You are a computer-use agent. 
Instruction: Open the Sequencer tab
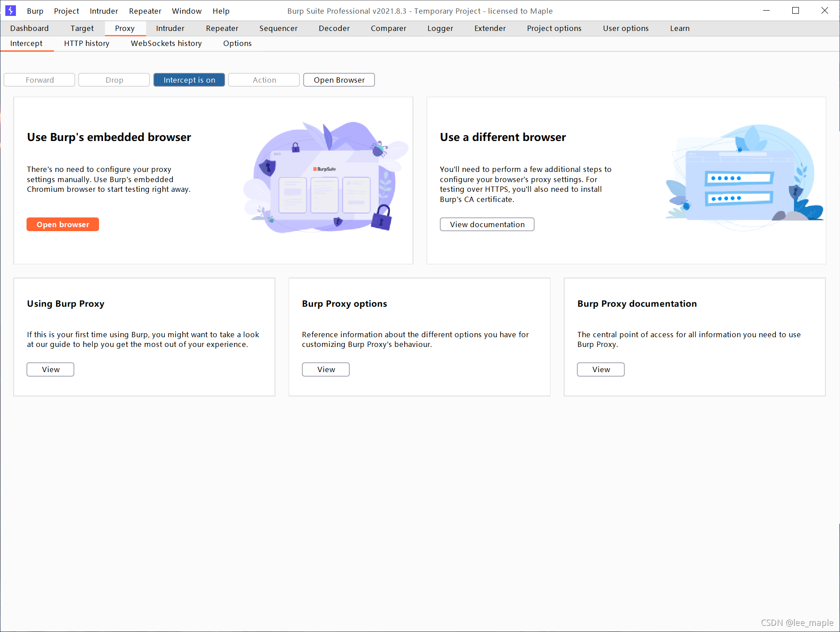coord(279,28)
